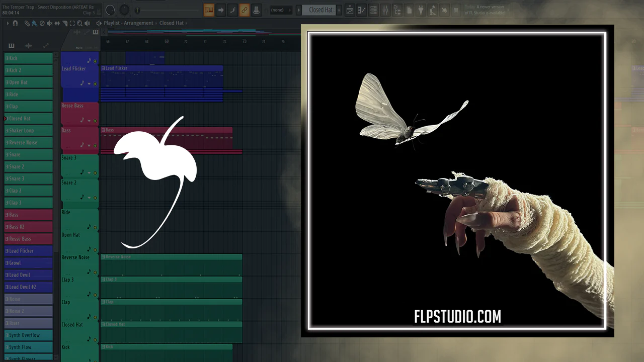Select the playback speaker tool in playlist
The image size is (644, 362).
coord(88,23)
